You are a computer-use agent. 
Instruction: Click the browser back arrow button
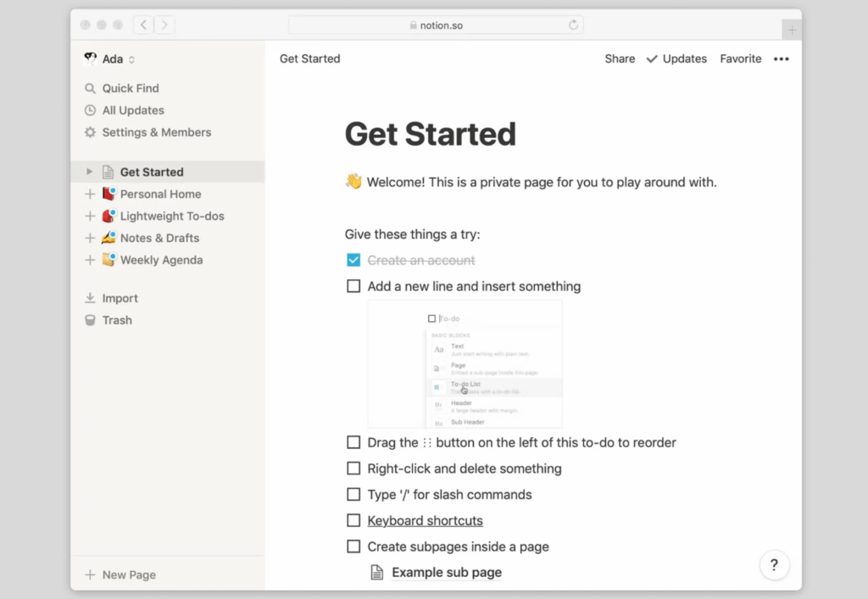[x=143, y=25]
